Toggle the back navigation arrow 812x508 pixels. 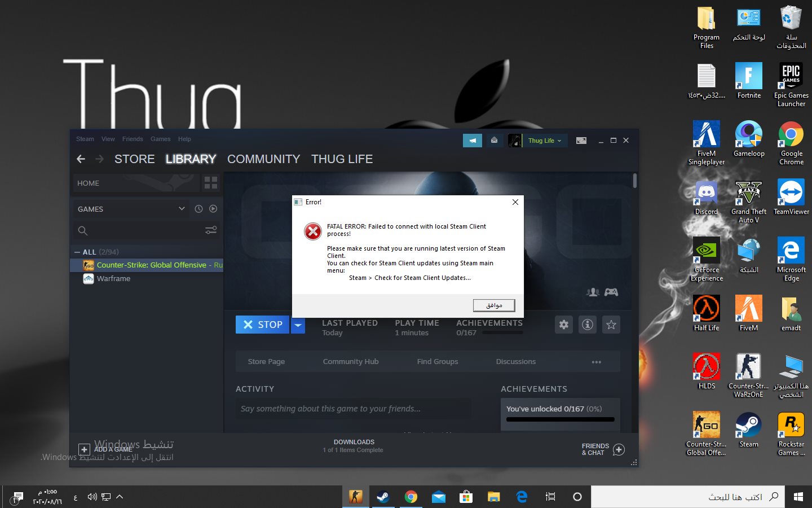[81, 159]
